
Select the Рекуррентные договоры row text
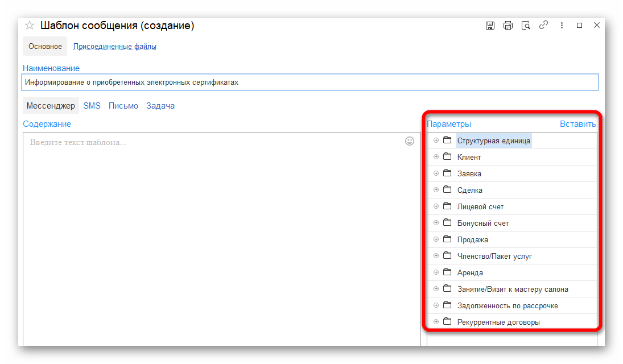click(498, 322)
